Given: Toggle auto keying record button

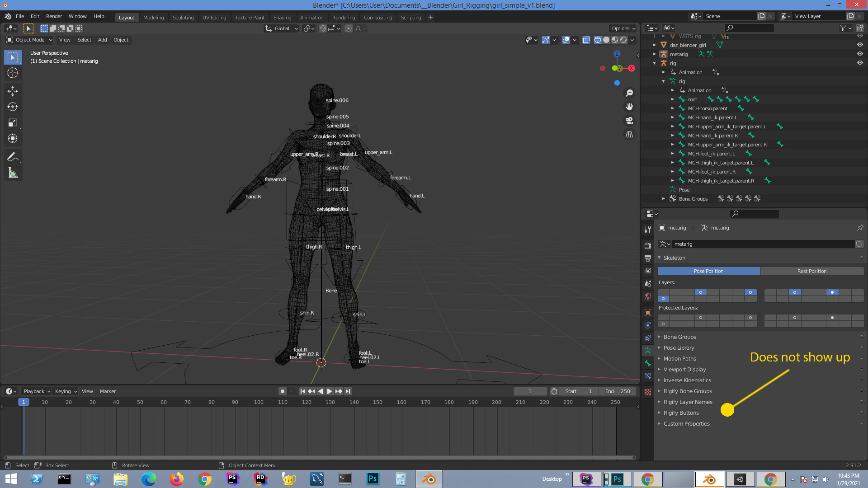Looking at the screenshot, I should pyautogui.click(x=283, y=391).
